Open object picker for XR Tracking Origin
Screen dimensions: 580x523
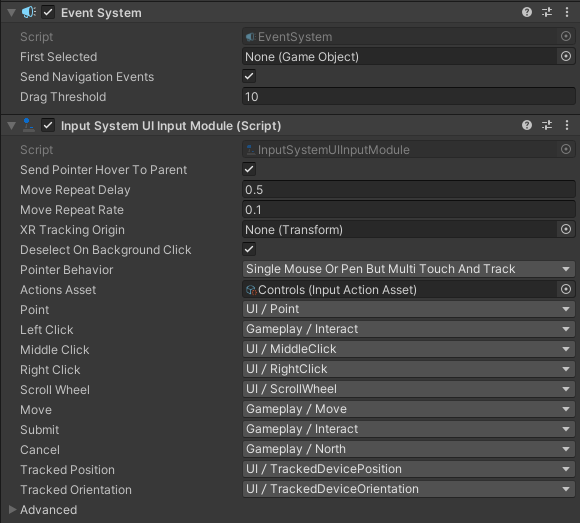[566, 229]
